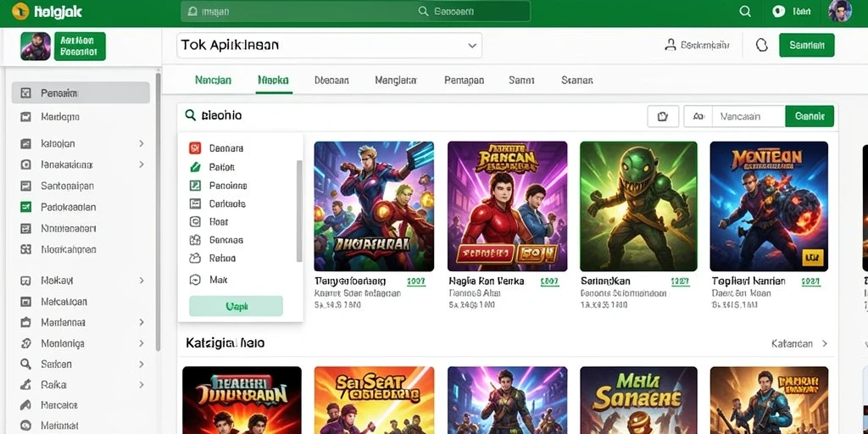Expand the Nelkavi sidebar chevron
Screen dimensions: 868x434
(142, 280)
